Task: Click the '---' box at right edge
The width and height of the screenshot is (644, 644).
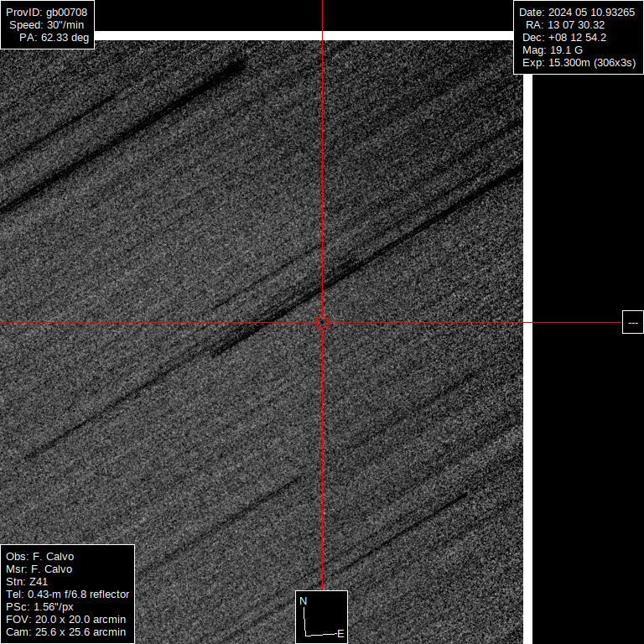Action: tap(633, 322)
